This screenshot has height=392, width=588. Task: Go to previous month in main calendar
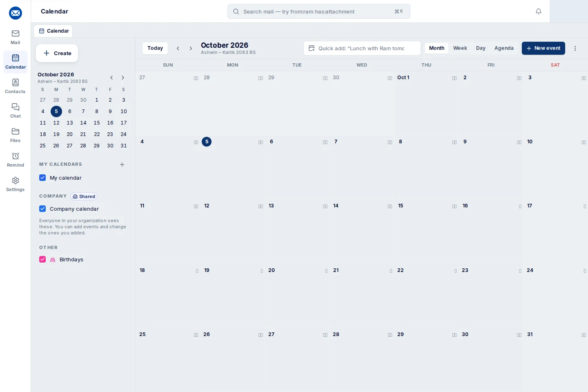click(178, 48)
